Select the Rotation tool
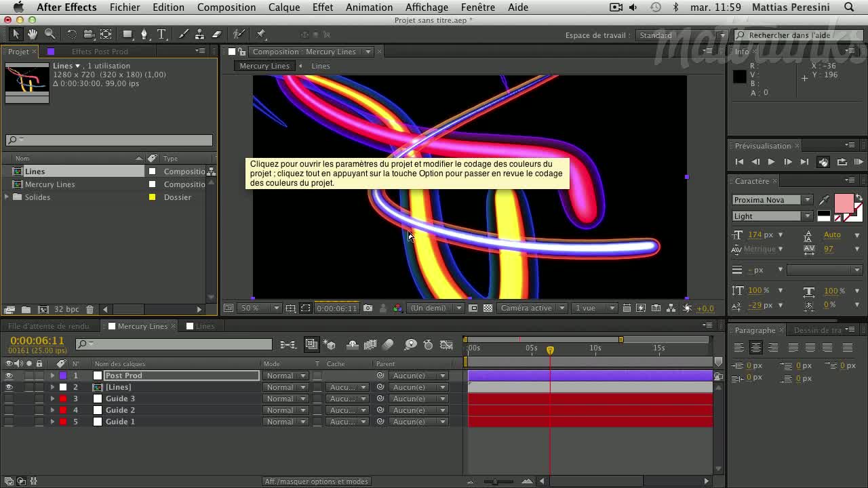Image resolution: width=868 pixels, height=488 pixels. 71,34
